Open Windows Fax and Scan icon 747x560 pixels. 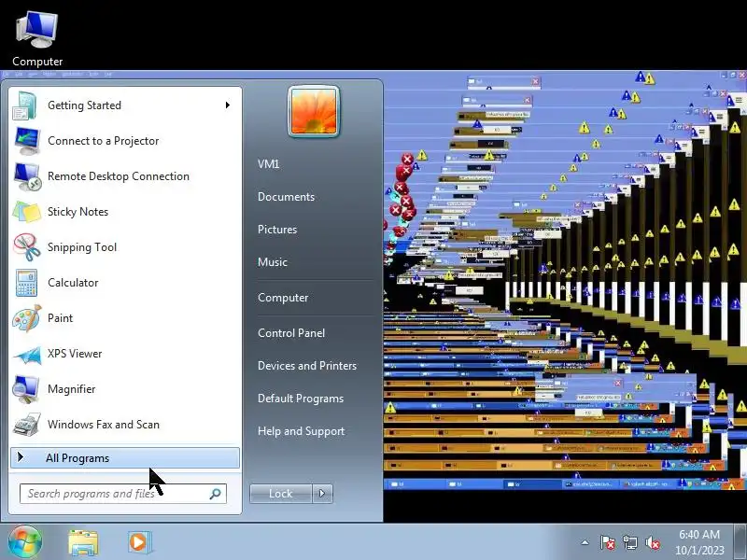click(x=27, y=425)
